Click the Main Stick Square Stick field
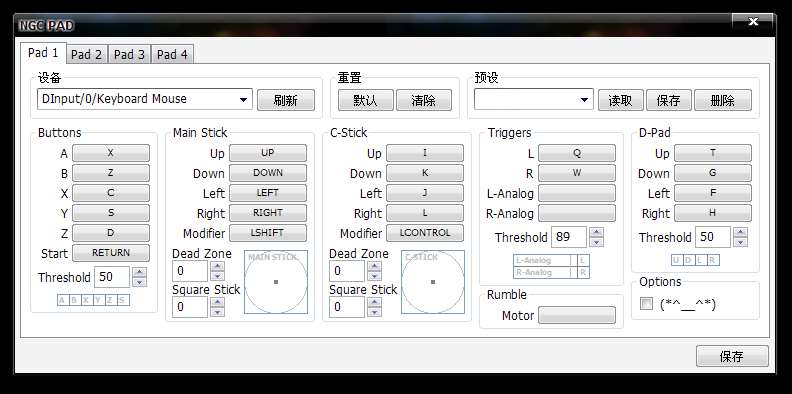The height and width of the screenshot is (394, 792). (x=190, y=307)
